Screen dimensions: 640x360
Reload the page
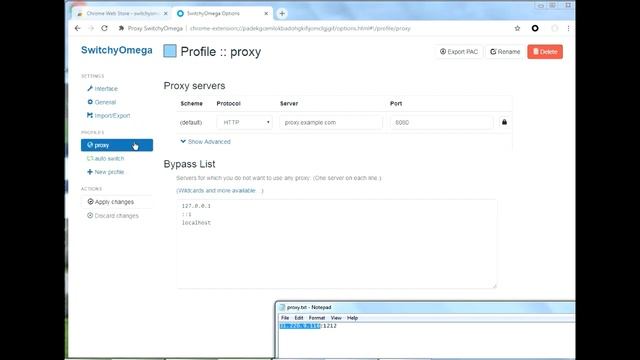(104, 28)
